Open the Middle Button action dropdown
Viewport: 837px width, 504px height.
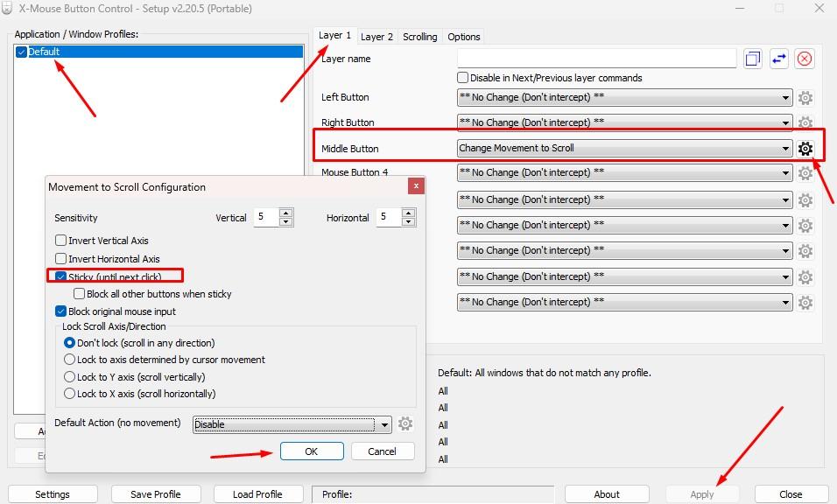click(x=784, y=148)
